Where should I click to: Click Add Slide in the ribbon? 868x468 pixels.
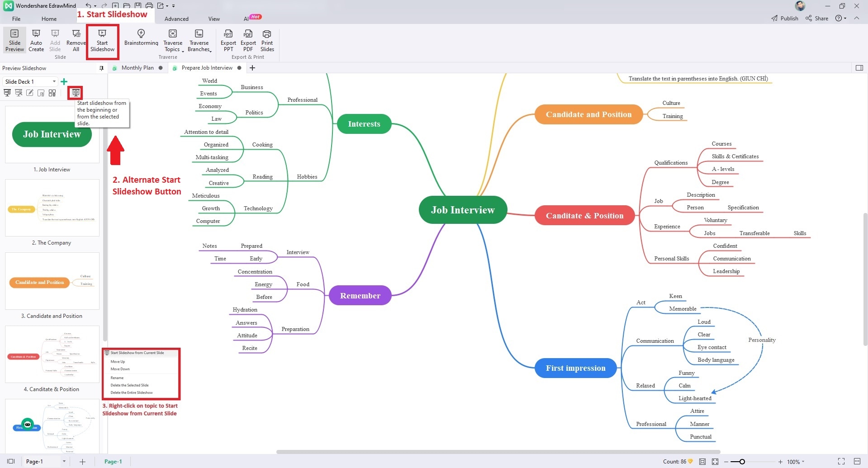55,40
